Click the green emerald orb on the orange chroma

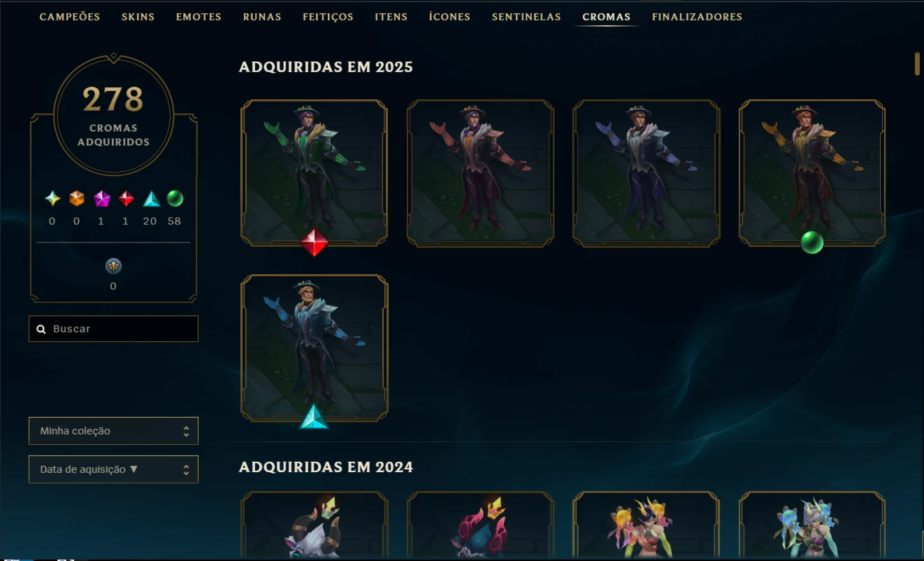point(812,243)
